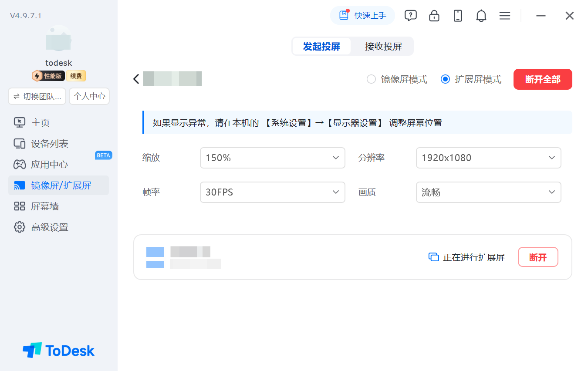Open the mobile device icon
The width and height of the screenshot is (588, 371).
click(458, 16)
